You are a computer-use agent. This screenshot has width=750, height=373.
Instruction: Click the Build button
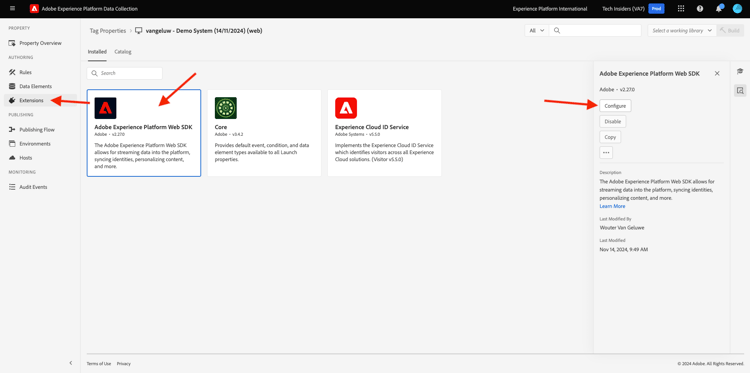[x=730, y=31]
